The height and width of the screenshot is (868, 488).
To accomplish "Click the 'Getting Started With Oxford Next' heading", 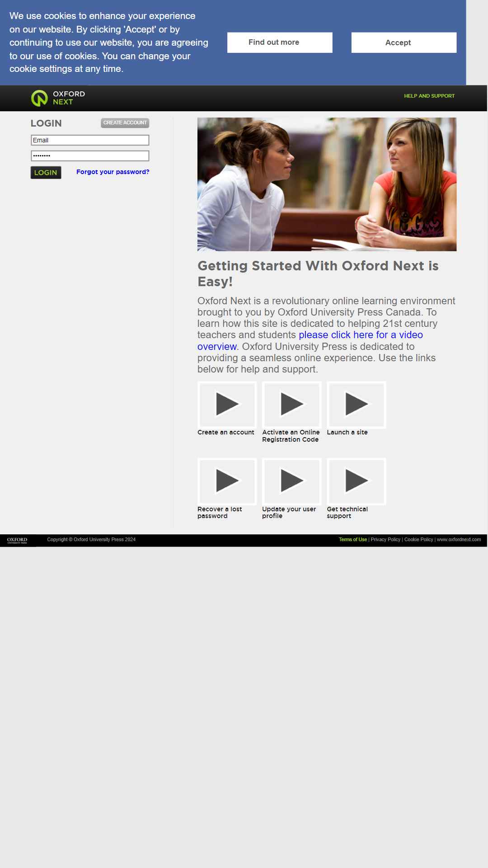I will pos(318,274).
